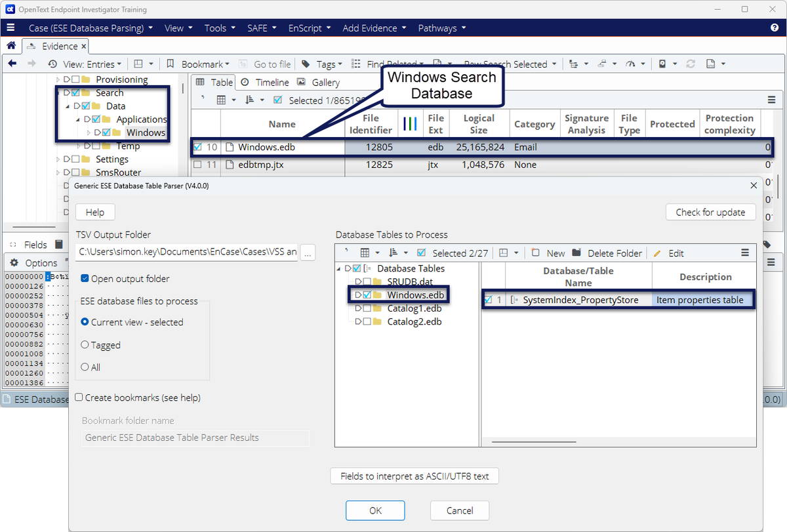Click the Edit pencil in Database Tables toolbar

[657, 253]
